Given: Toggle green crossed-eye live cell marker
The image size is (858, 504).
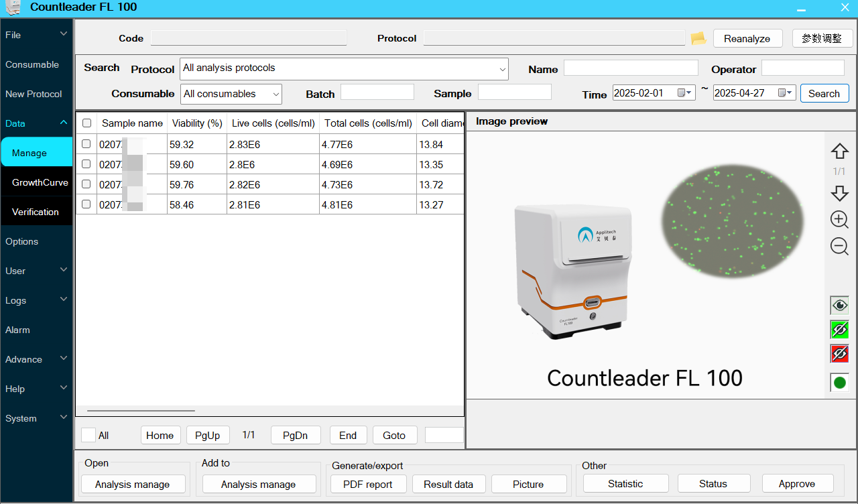Looking at the screenshot, I should point(839,329).
